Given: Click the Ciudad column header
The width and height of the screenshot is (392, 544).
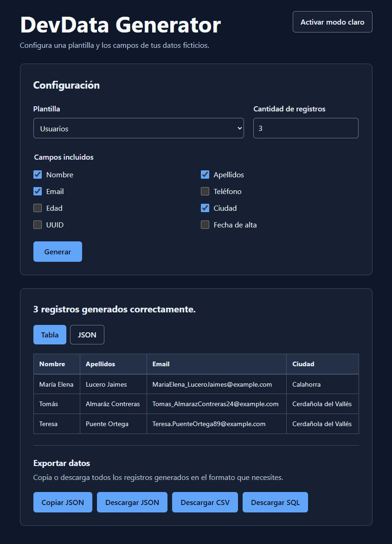Looking at the screenshot, I should 323,364.
